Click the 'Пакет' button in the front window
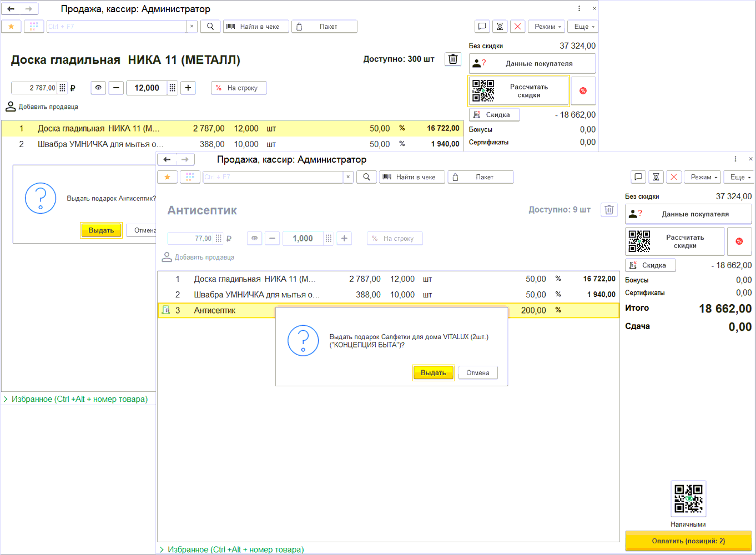Screen dimensions: 756x555 click(480, 177)
